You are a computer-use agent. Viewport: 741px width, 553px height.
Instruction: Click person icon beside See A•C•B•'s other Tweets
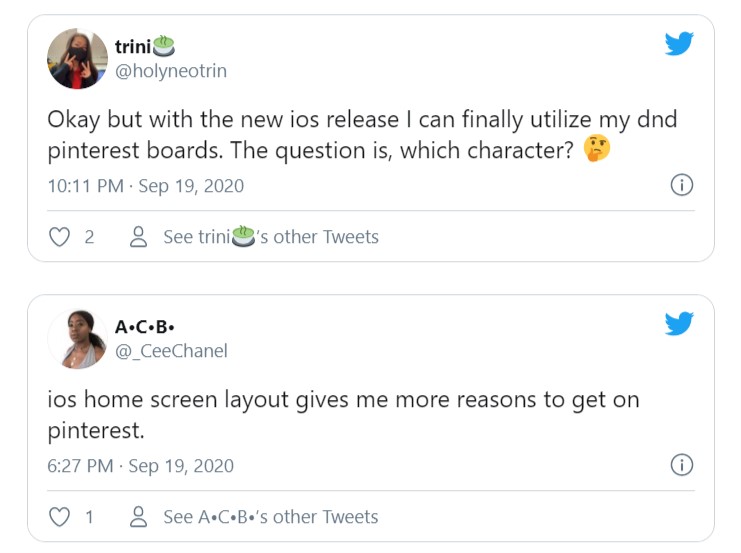[x=138, y=517]
